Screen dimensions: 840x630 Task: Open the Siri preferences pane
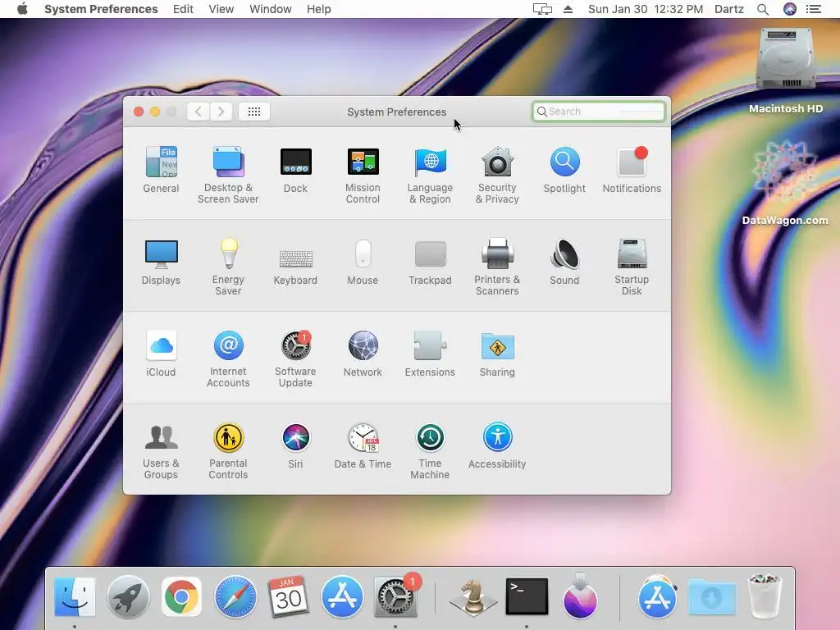pos(295,445)
